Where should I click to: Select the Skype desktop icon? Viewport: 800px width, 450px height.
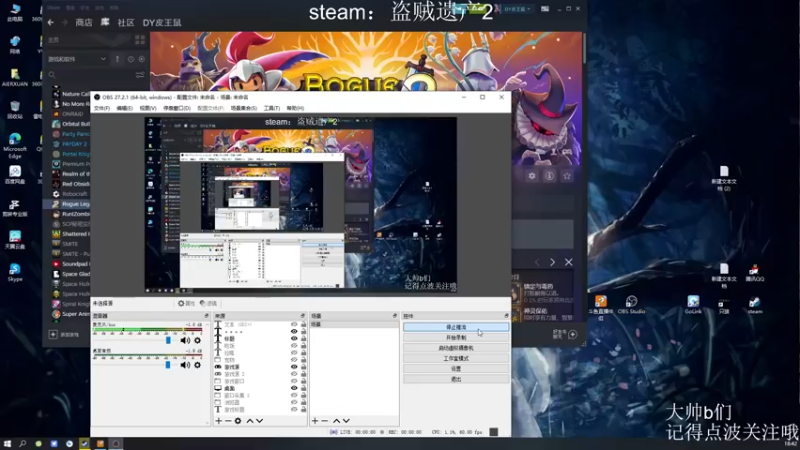15,272
